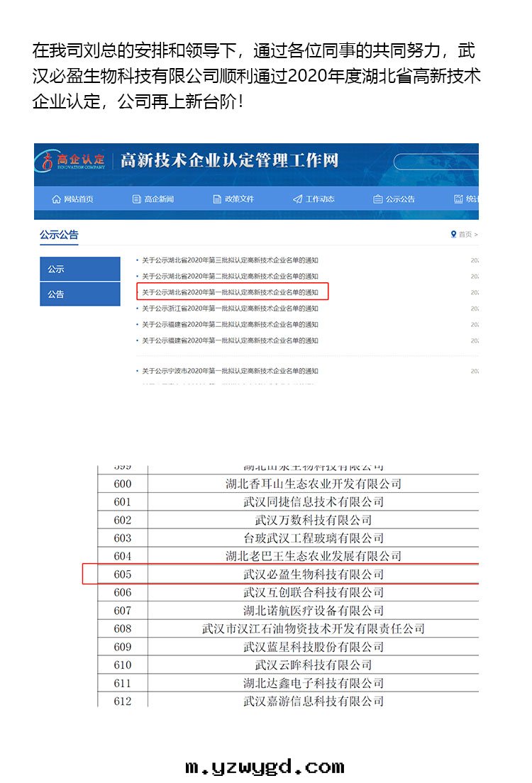Viewport: 532px width, 783px height.
Task: Click the document icon beside 政策文件
Action: 217,199
